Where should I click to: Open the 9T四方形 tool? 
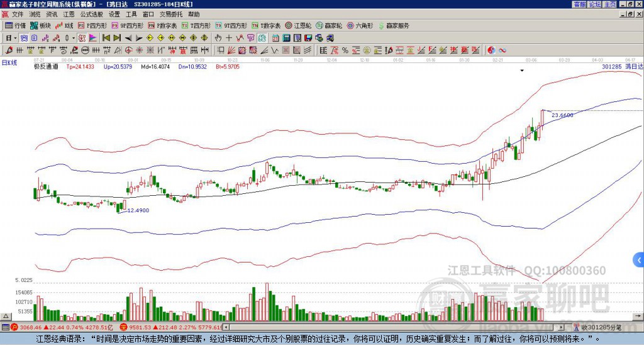[x=231, y=25]
